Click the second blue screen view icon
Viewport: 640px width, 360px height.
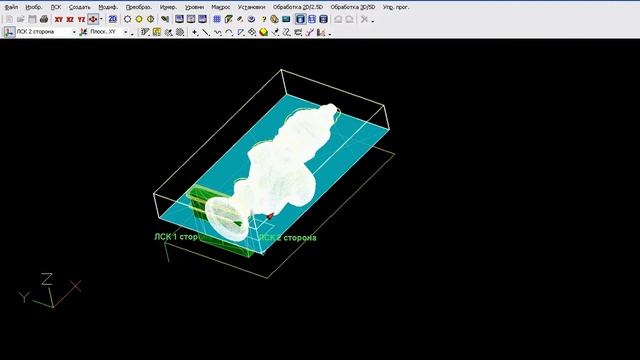coord(191,19)
